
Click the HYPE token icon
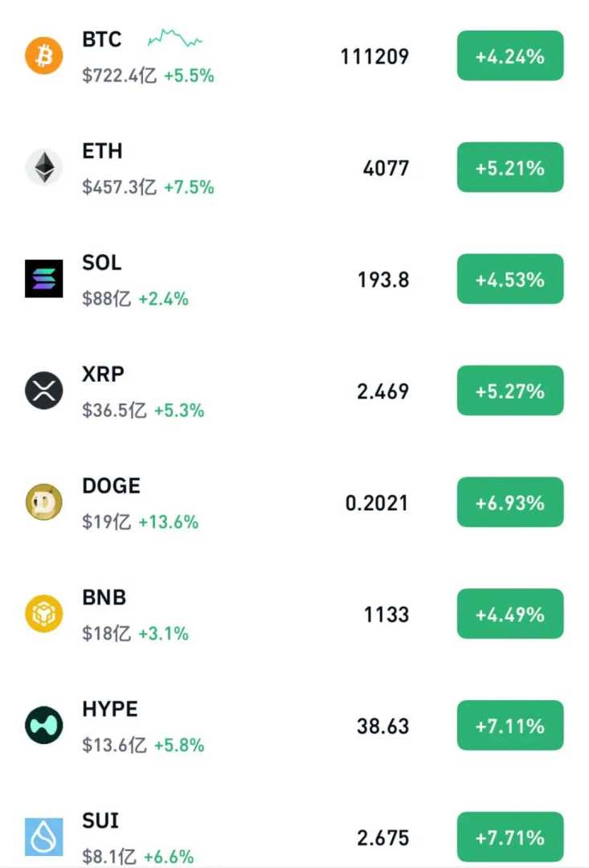pos(43,726)
